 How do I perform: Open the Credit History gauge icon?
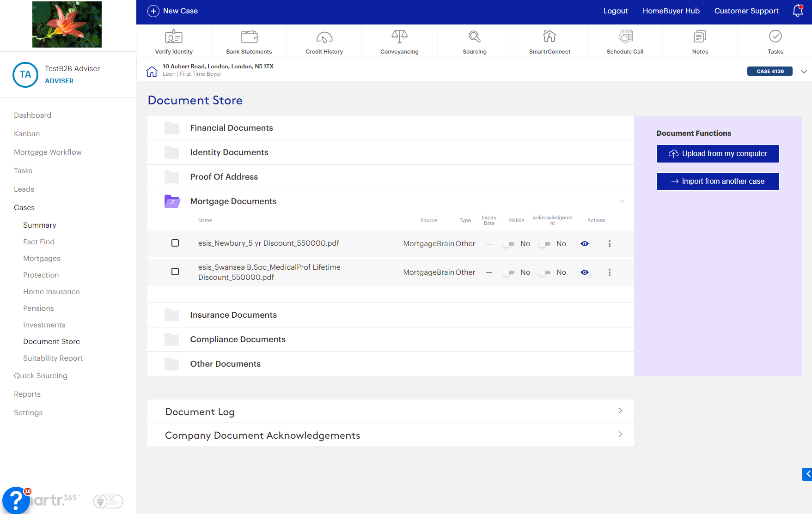324,37
